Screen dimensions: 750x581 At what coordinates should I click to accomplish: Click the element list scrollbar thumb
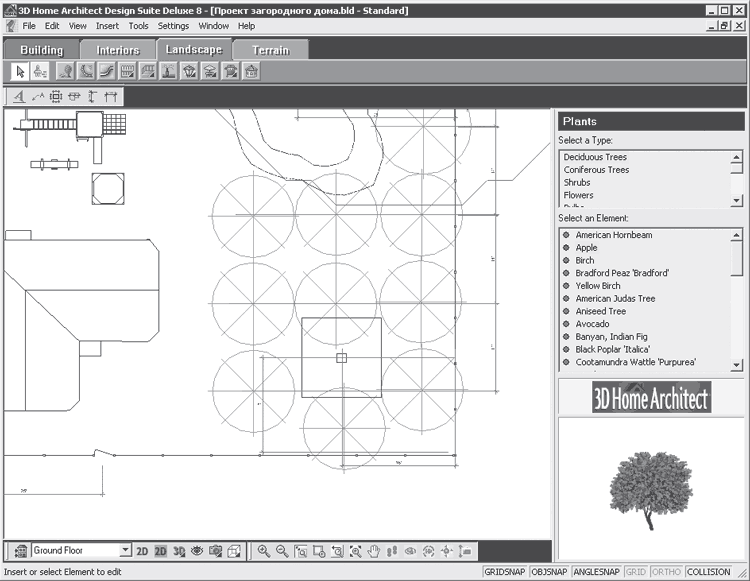coord(737,259)
